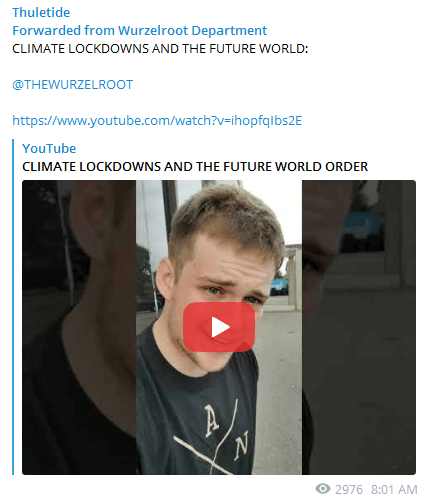Open the @THEWURZELROOT mention
This screenshot has height=499, width=423.
[x=73, y=85]
